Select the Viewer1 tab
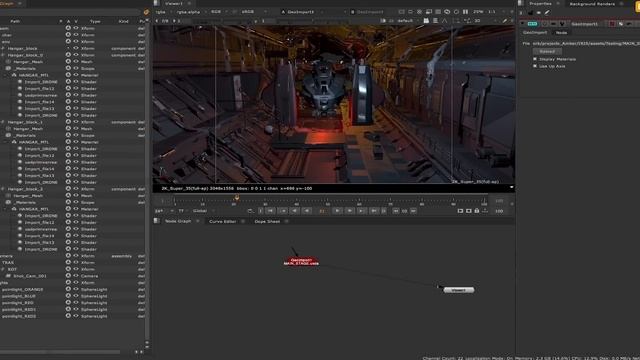 coord(174,3)
